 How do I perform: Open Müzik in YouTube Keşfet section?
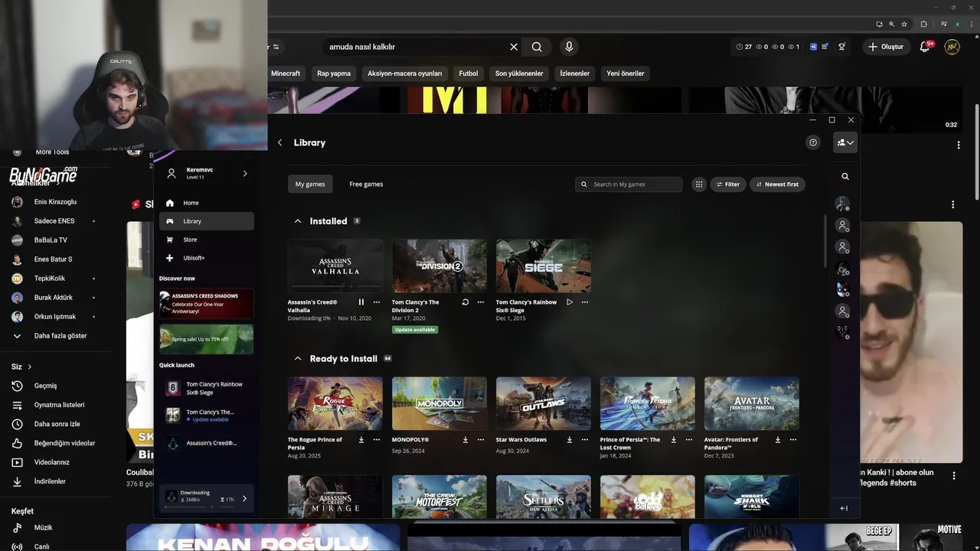43,527
